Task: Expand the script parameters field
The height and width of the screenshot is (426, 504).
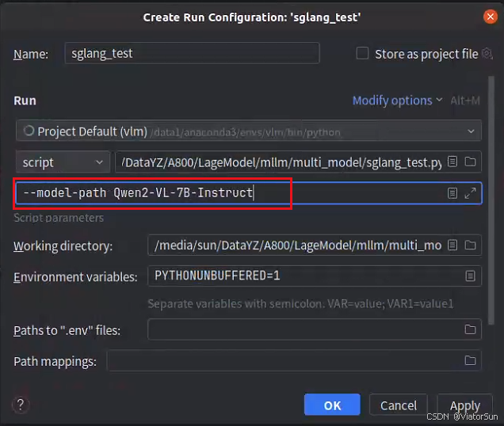Action: 470,193
